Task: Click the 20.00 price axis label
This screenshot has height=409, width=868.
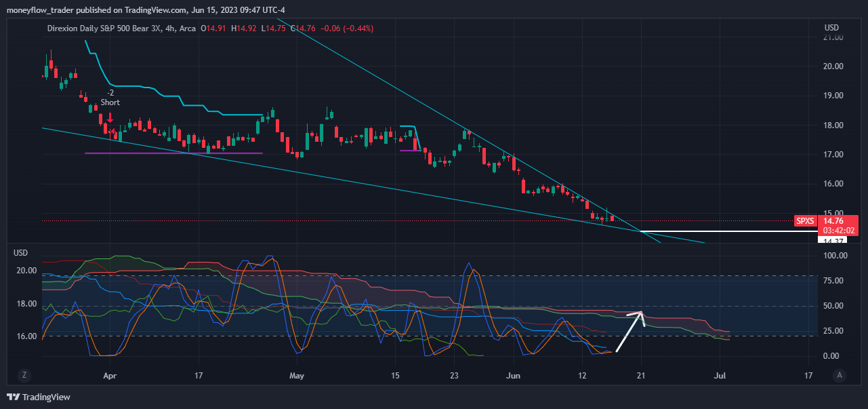Action: (833, 66)
